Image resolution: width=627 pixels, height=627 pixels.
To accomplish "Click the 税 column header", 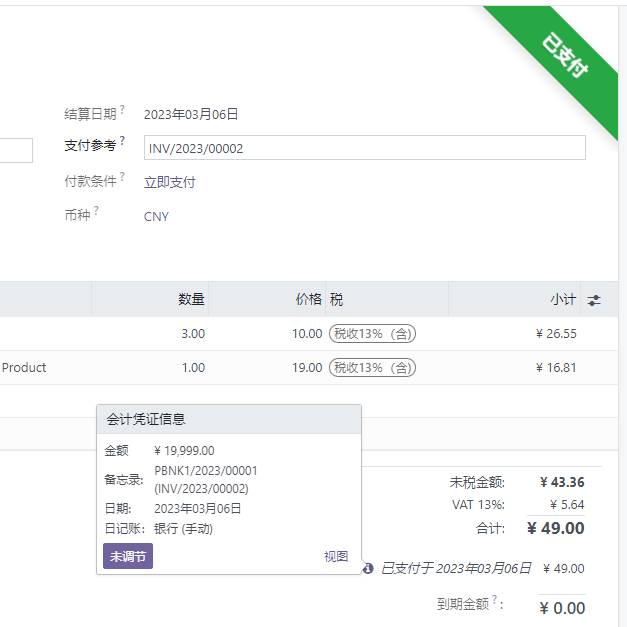I will click(336, 299).
